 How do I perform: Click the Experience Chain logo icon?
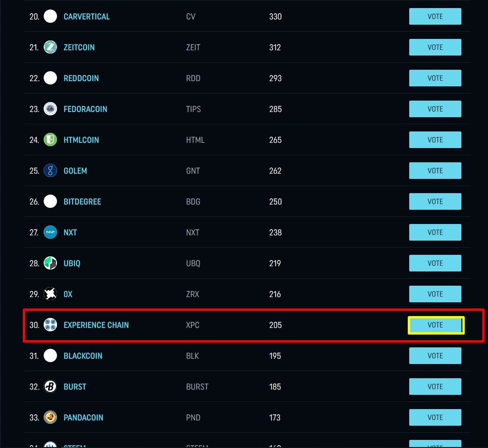click(50, 325)
